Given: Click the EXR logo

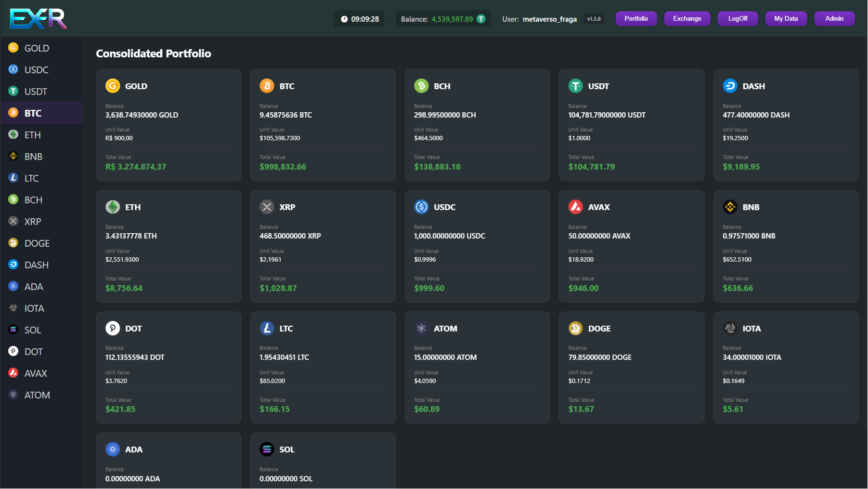Looking at the screenshot, I should pyautogui.click(x=39, y=19).
